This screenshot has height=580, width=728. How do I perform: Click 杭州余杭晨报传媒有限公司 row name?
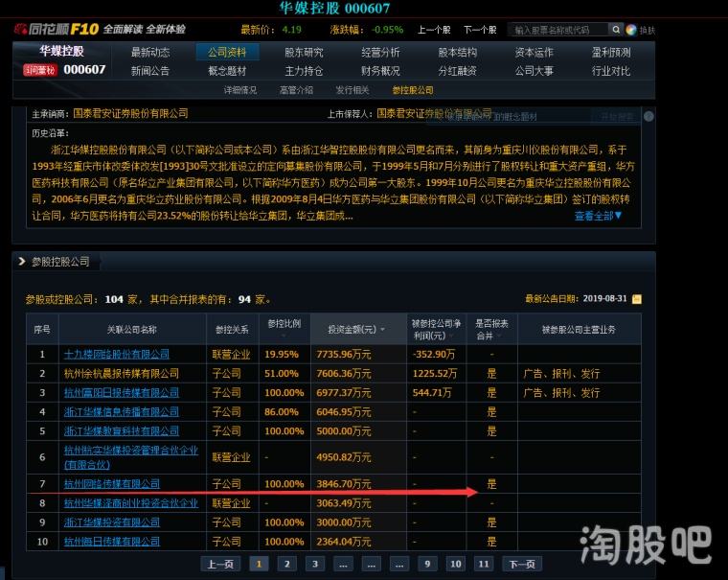[x=122, y=373]
